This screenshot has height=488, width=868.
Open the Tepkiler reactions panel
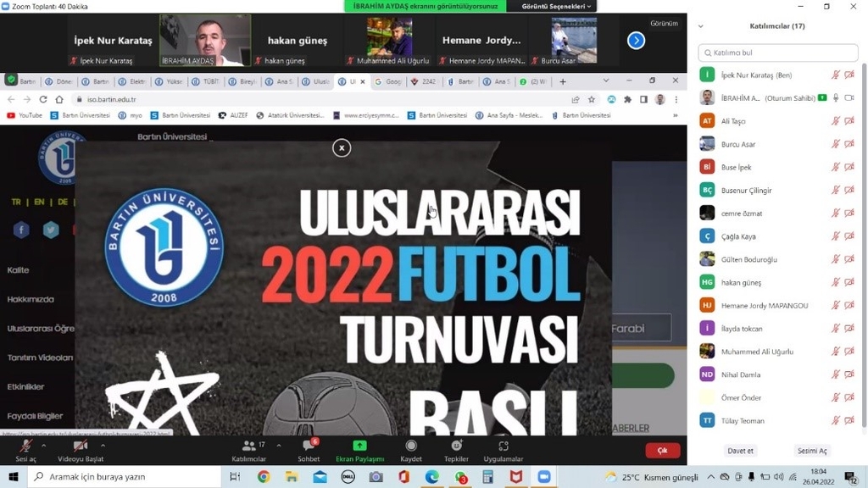456,446
